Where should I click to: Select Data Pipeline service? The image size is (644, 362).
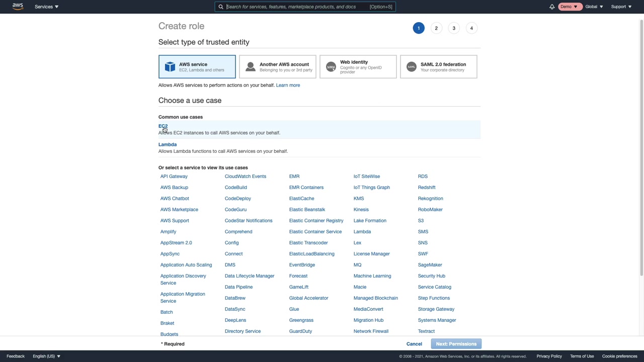[239, 287]
